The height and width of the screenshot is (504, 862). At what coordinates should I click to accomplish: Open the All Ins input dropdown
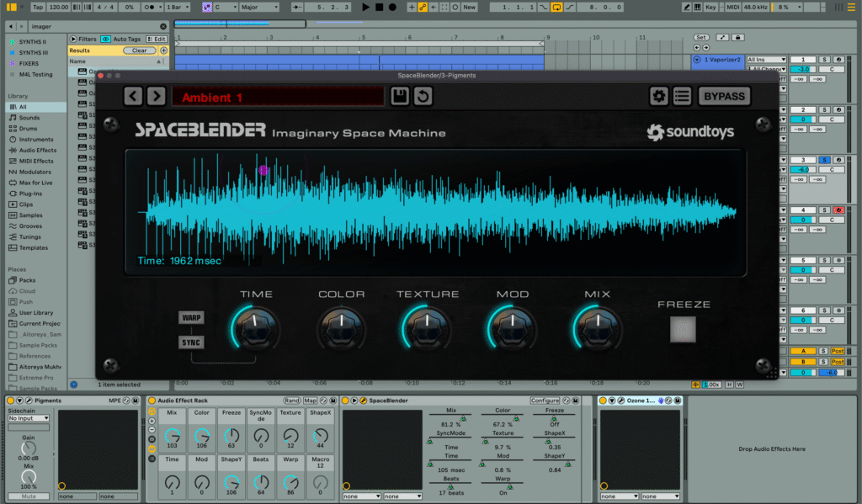pyautogui.click(x=766, y=60)
